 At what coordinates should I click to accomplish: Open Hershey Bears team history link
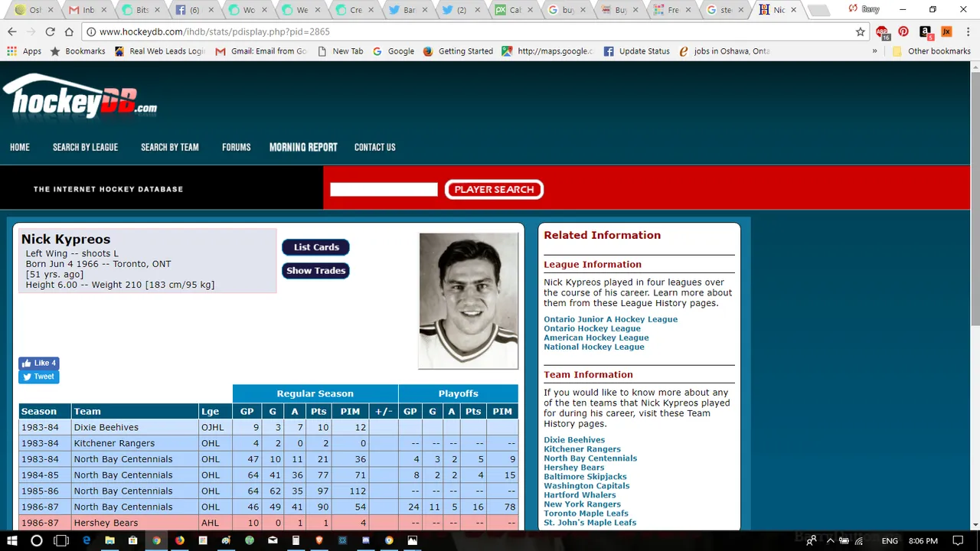tap(573, 468)
